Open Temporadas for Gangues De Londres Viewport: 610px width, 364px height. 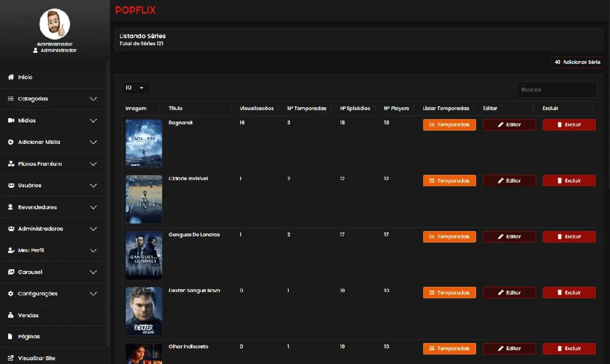pyautogui.click(x=449, y=237)
